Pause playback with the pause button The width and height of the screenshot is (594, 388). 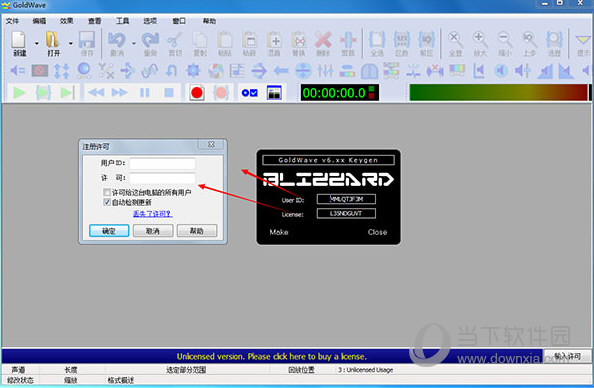click(x=145, y=93)
